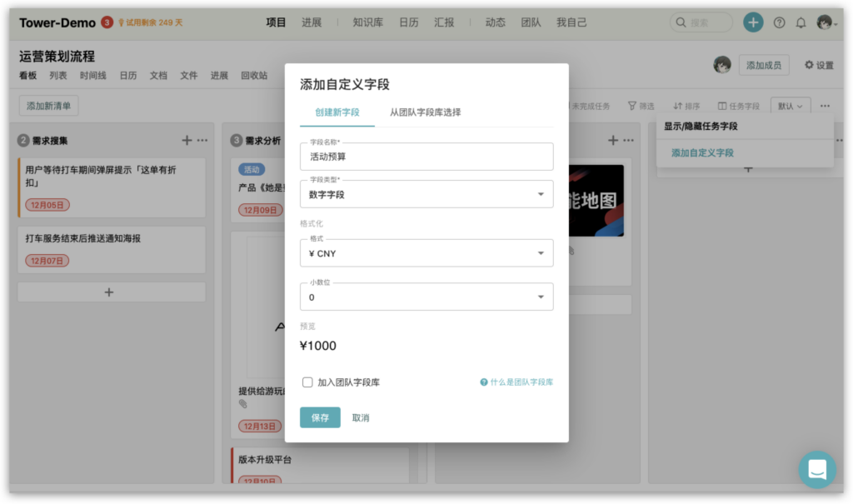Click the 保存 button
853x504 pixels.
320,417
